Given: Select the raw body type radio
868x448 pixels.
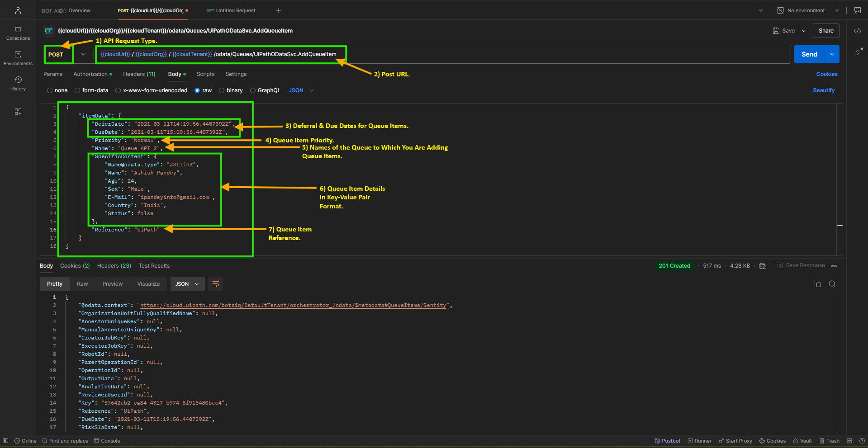Looking at the screenshot, I should click(x=197, y=90).
